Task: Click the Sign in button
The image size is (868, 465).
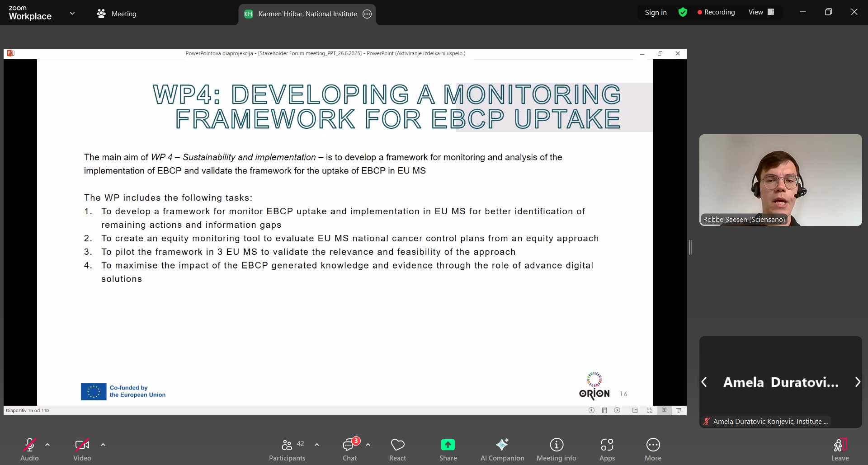Action: click(x=656, y=12)
